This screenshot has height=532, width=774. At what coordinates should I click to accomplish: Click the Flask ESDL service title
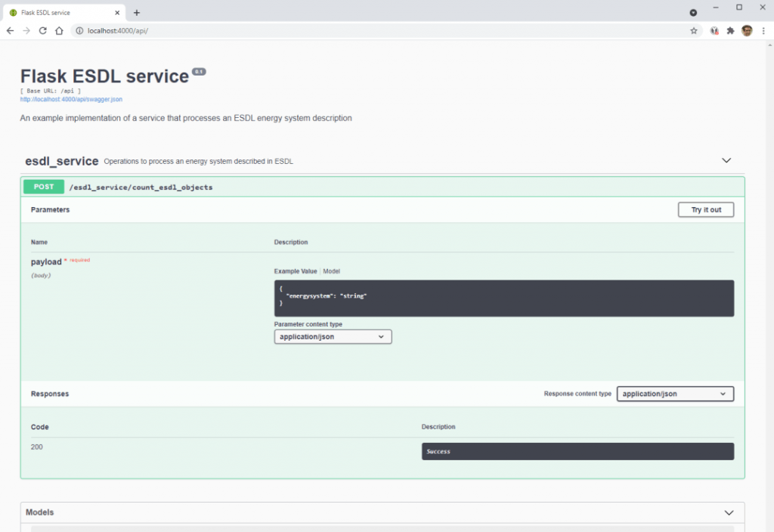click(104, 76)
